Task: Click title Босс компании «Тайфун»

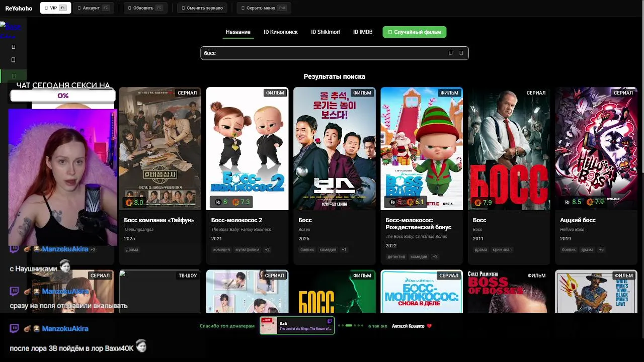Action: (159, 220)
